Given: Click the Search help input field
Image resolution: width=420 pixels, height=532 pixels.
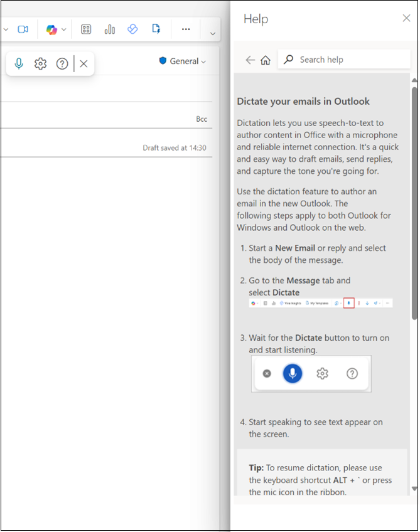Looking at the screenshot, I should tap(344, 60).
